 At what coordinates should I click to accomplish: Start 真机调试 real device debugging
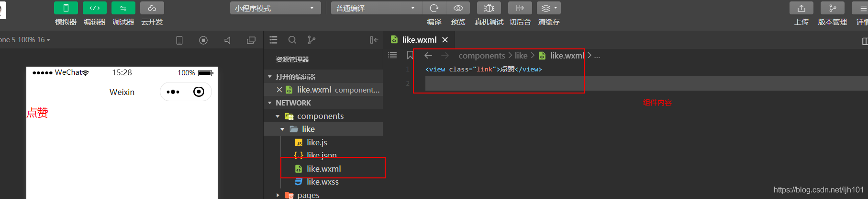(489, 8)
